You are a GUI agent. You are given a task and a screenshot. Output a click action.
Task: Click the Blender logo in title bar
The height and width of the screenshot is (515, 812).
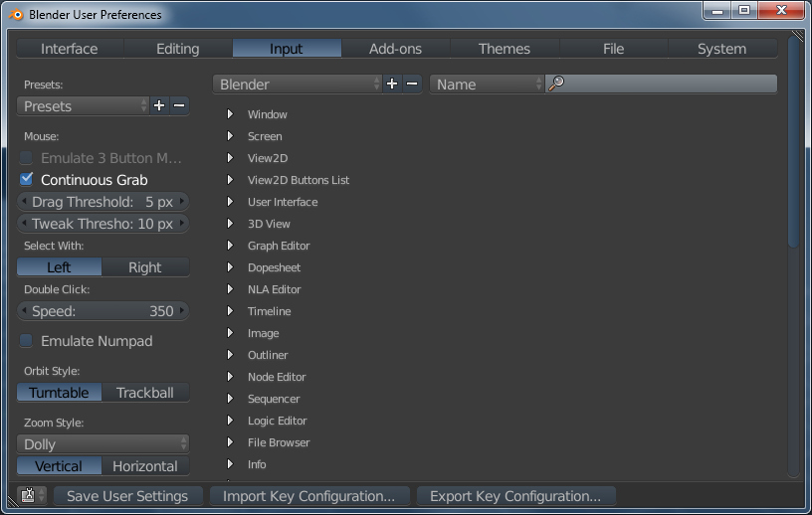[16, 14]
